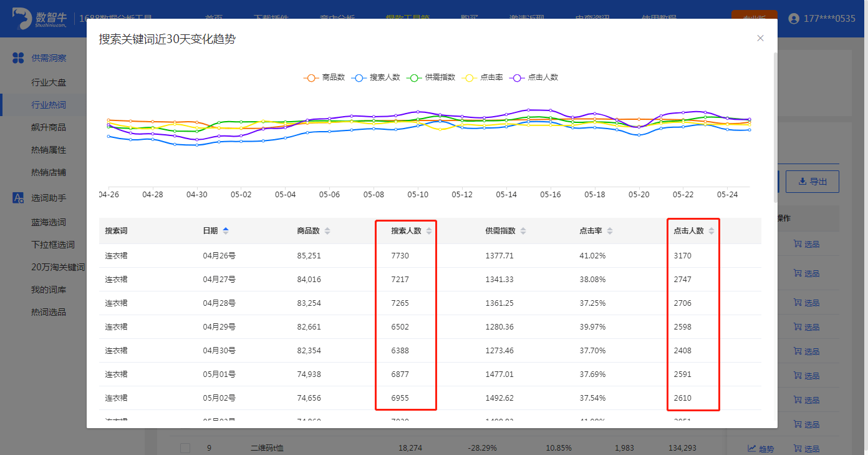Screen dimensions: 868x455
Task: Collapse the 选词助手 sidebar section
Action: coord(49,198)
